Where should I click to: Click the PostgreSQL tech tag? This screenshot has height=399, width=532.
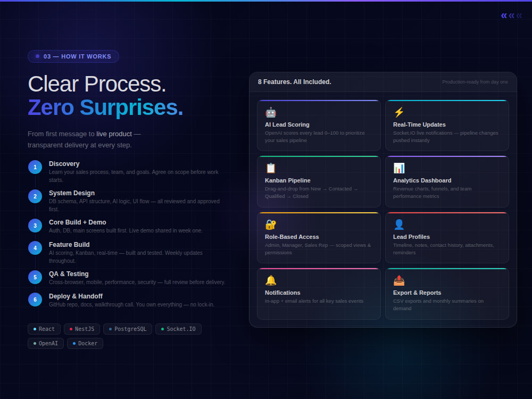coord(128,329)
